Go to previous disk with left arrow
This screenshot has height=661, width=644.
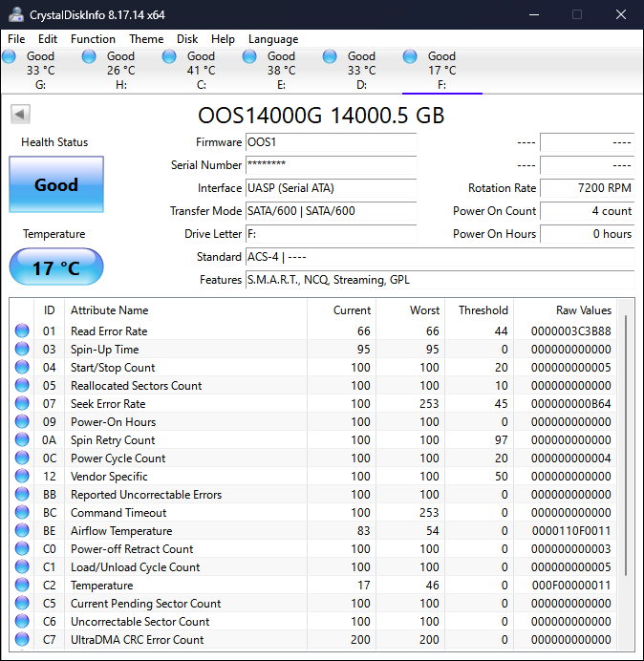(20, 114)
